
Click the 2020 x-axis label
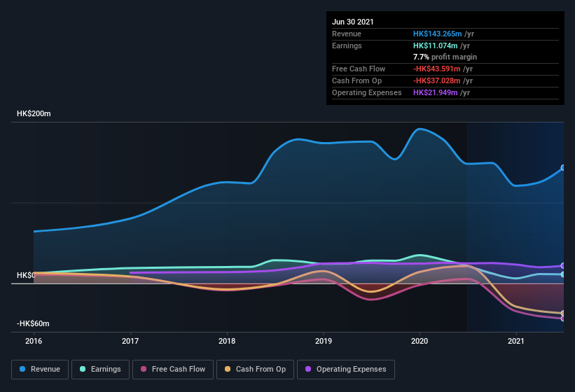(420, 341)
